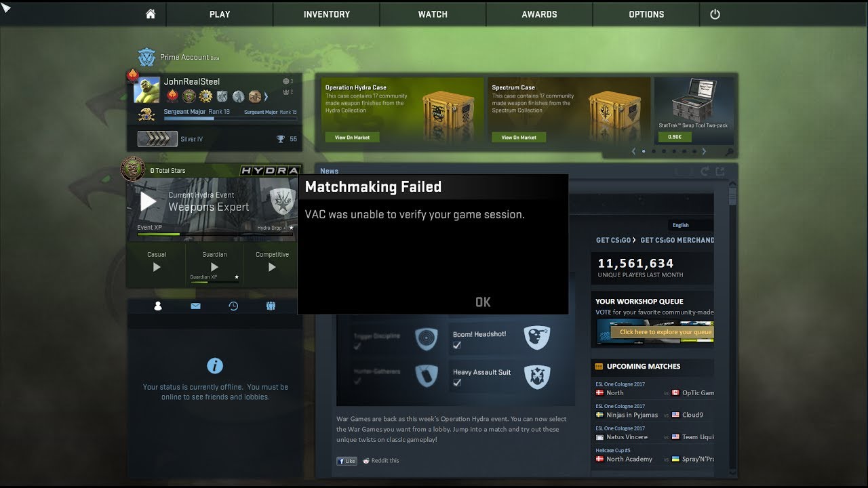Open the AWARDS menu
868x488 pixels.
[x=540, y=14]
